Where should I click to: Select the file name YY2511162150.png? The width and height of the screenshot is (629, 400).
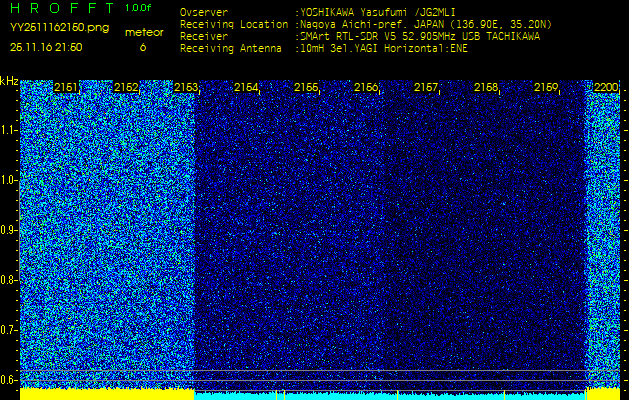click(x=59, y=28)
